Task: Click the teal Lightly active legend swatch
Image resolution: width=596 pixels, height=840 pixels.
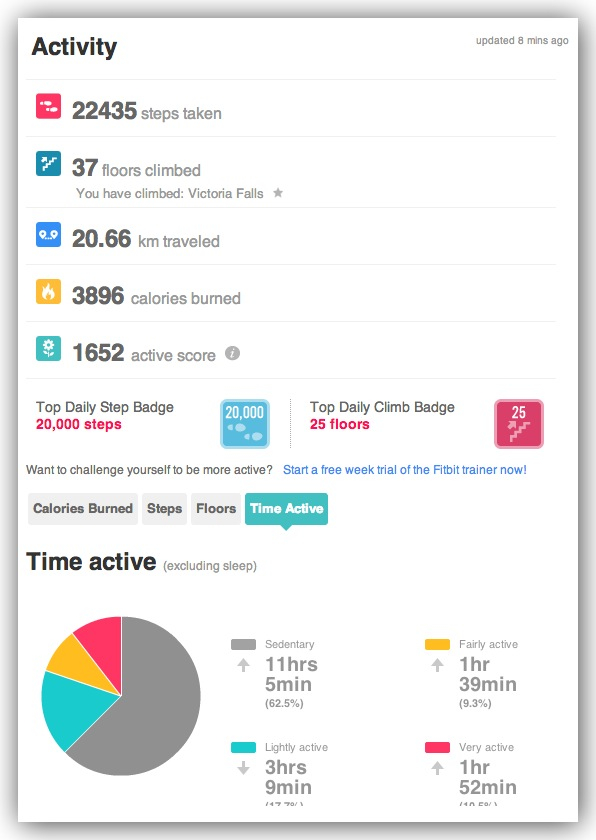Action: point(243,747)
